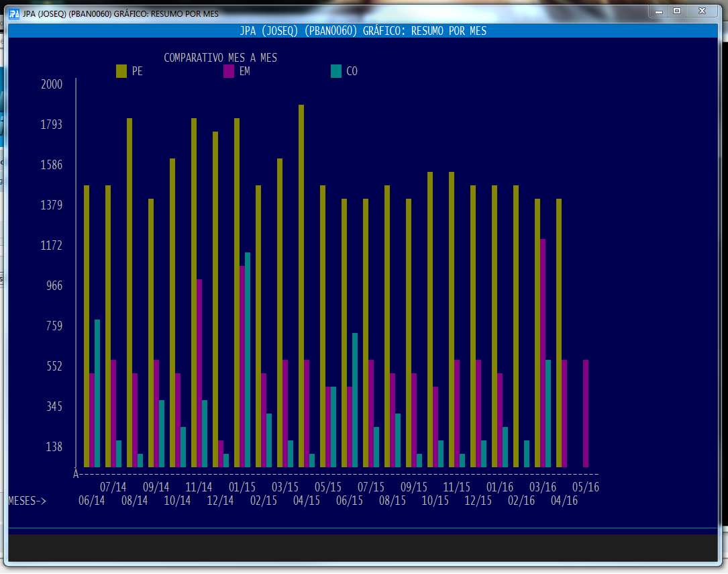Click the olive PE legend swatch
The image size is (728, 574).
(121, 71)
